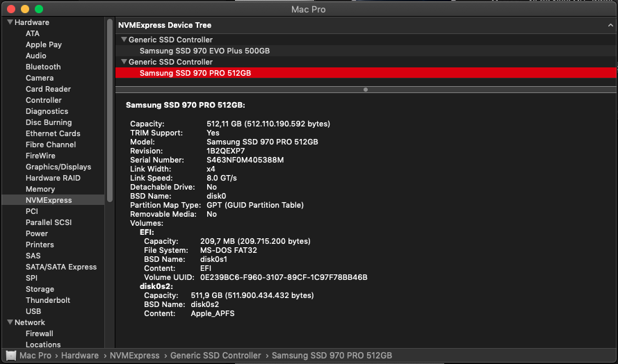Click the green zoom window button
The image size is (618, 364).
pos(39,9)
